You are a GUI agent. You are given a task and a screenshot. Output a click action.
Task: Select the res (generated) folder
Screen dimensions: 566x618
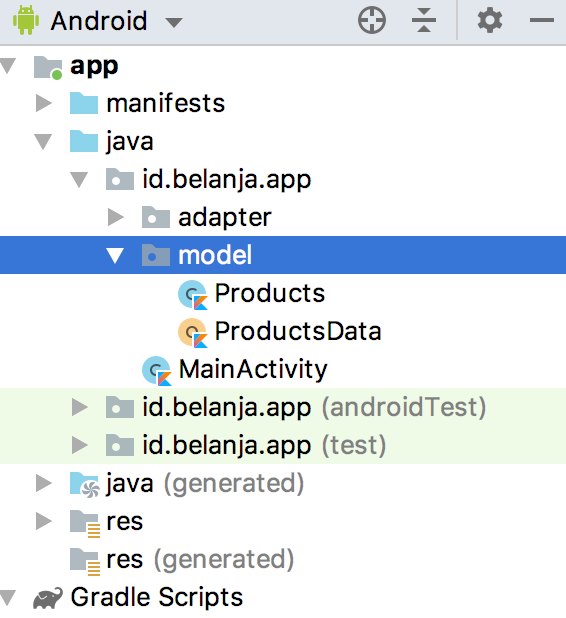(200, 559)
